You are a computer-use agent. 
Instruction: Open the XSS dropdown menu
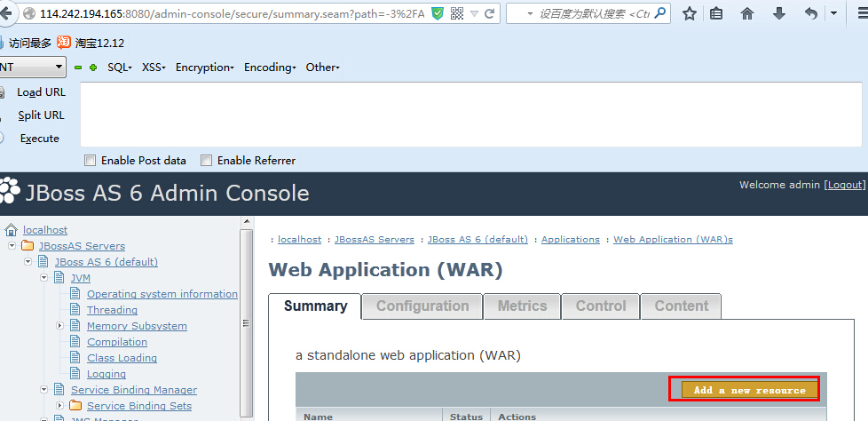pos(154,67)
